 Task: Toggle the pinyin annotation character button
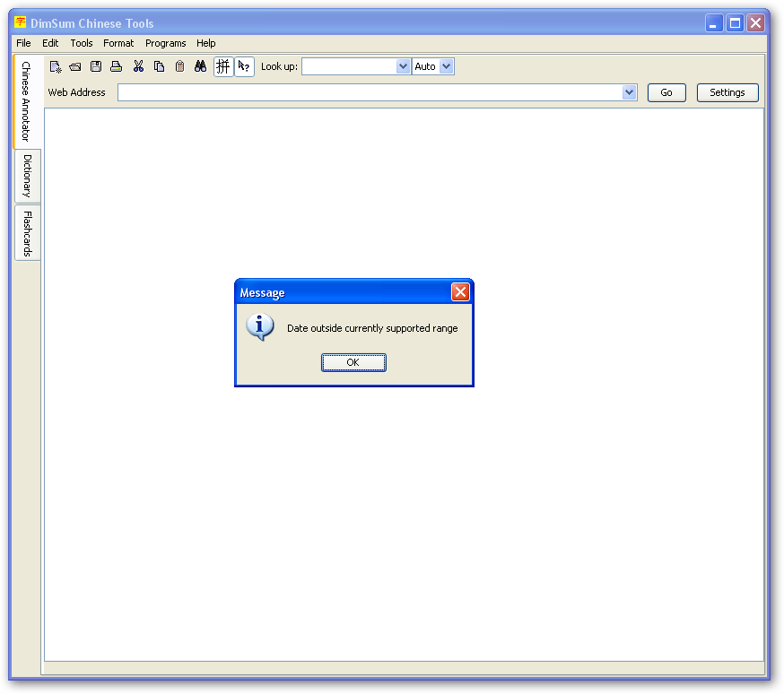(223, 66)
